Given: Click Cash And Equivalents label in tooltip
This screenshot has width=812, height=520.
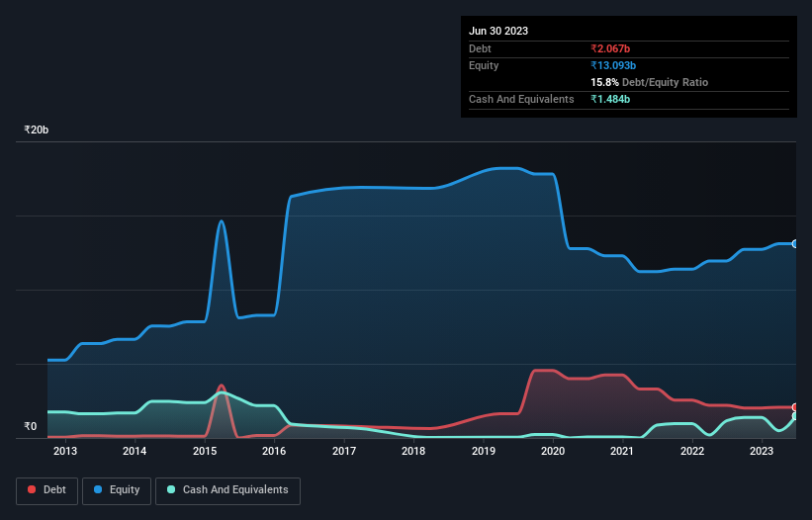Looking at the screenshot, I should point(521,99).
